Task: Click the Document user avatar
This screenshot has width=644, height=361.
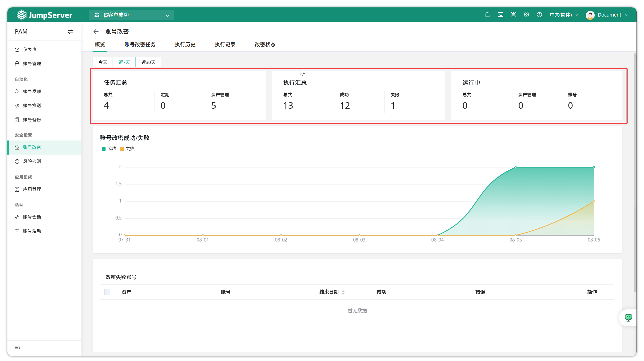Action: [x=590, y=15]
